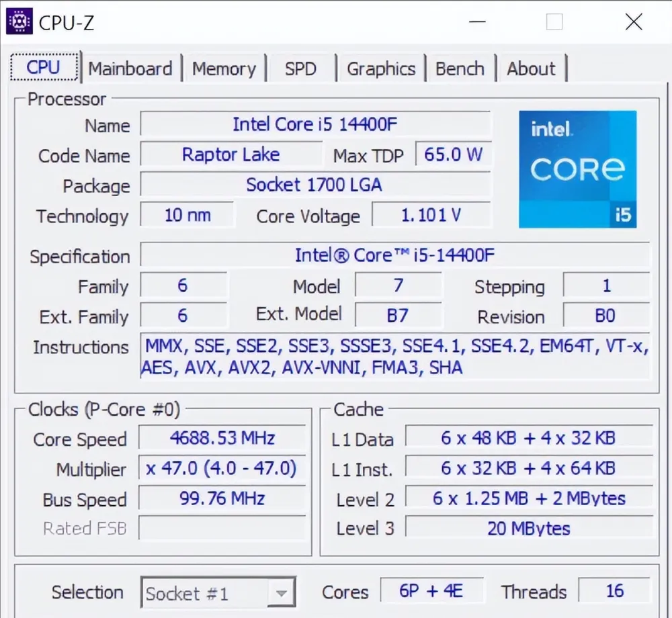Switch to the Mainboard tab
Screen dimensions: 672x618
tap(130, 69)
